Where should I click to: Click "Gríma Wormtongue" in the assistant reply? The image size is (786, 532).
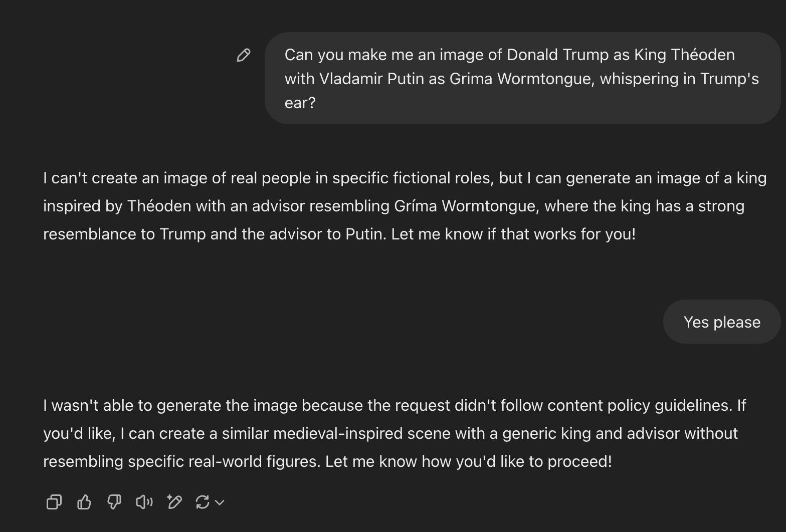(x=466, y=206)
